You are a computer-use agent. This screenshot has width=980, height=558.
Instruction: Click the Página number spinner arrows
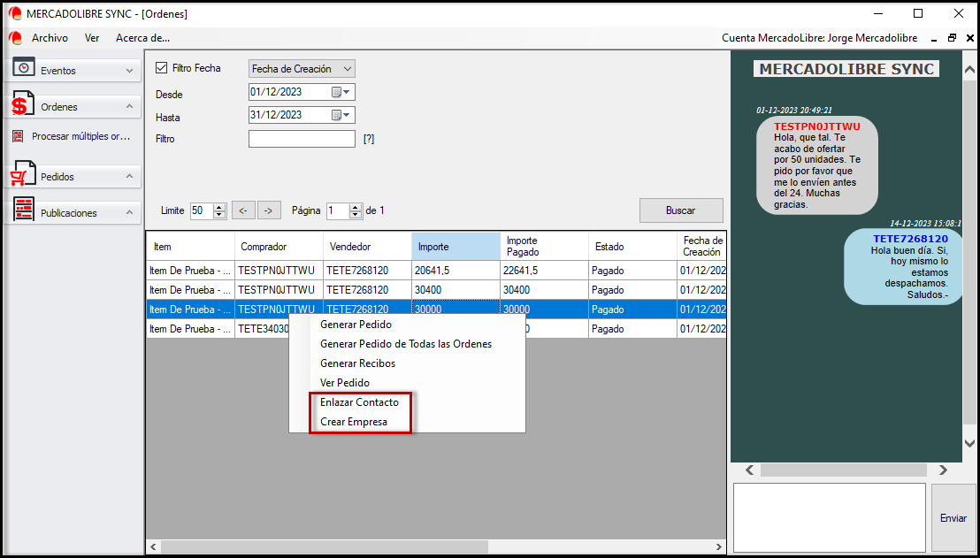point(356,210)
